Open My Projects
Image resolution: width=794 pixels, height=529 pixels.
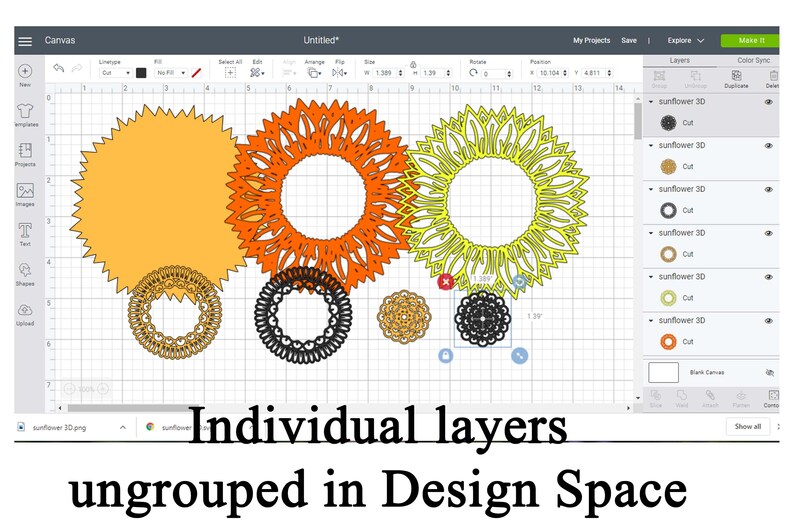(x=591, y=40)
